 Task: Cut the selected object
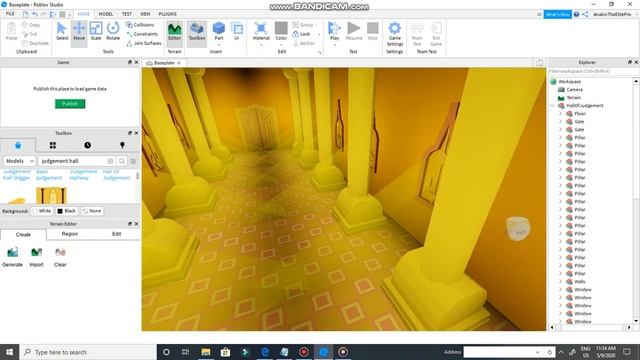tap(30, 34)
